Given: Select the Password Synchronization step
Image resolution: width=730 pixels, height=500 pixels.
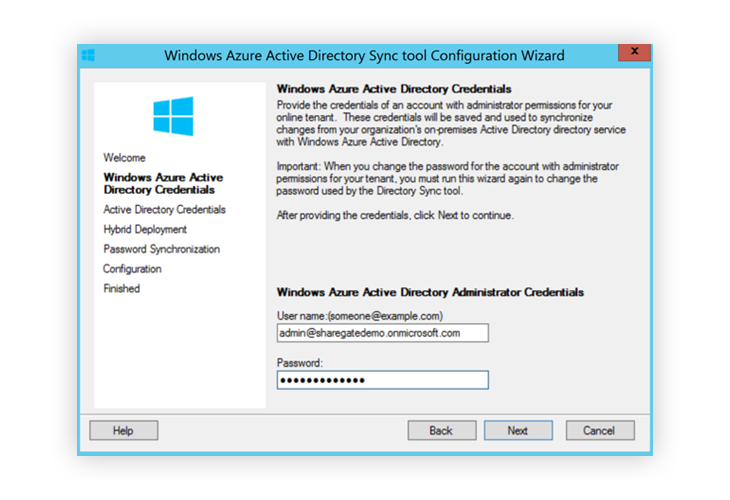Looking at the screenshot, I should coord(162,249).
